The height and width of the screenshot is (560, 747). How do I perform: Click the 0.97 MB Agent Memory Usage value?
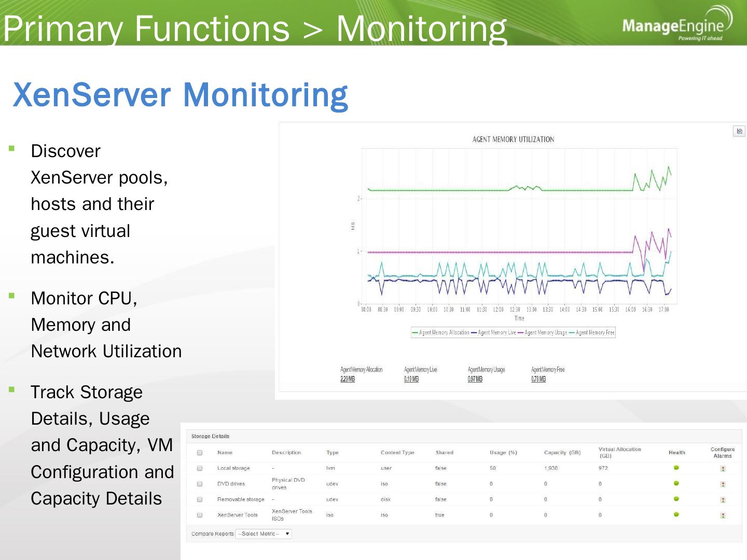(475, 379)
